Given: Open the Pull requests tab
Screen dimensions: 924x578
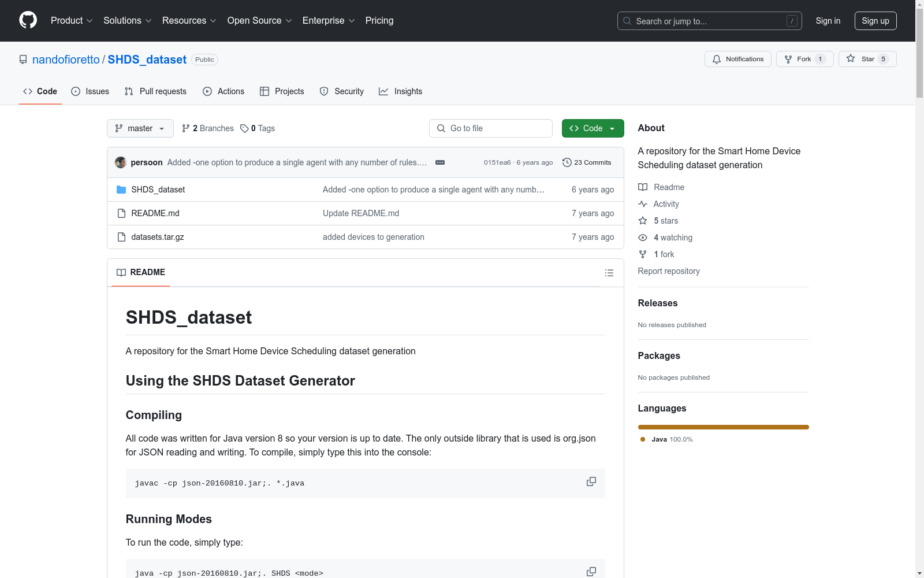Looking at the screenshot, I should coord(155,91).
